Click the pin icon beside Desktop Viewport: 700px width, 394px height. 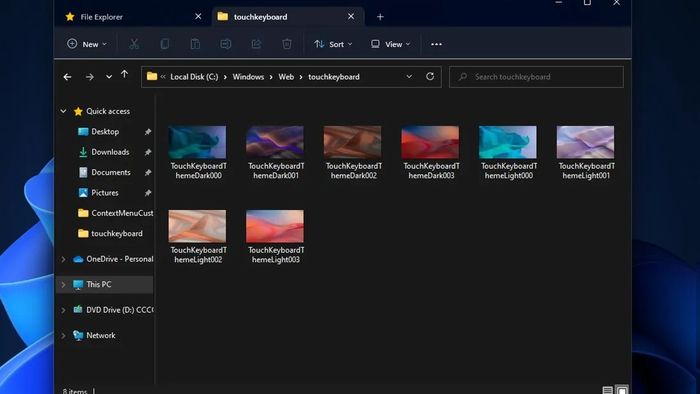(x=148, y=132)
